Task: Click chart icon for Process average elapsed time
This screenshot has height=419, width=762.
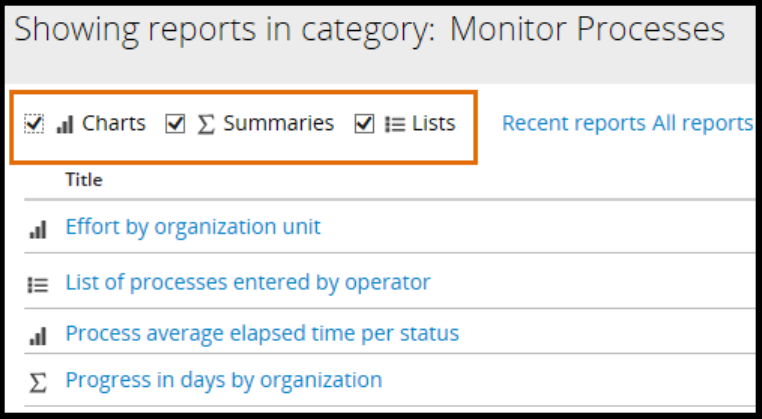Action: pyautogui.click(x=38, y=335)
